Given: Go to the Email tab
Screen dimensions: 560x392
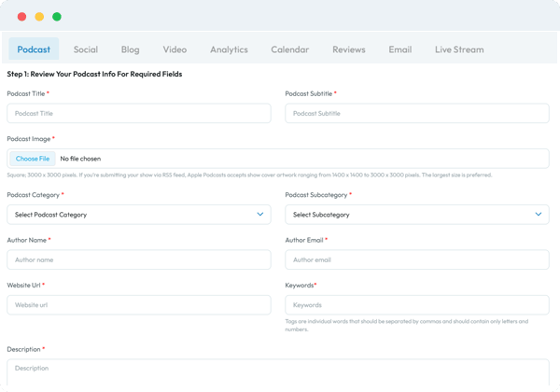Looking at the screenshot, I should pyautogui.click(x=399, y=49).
